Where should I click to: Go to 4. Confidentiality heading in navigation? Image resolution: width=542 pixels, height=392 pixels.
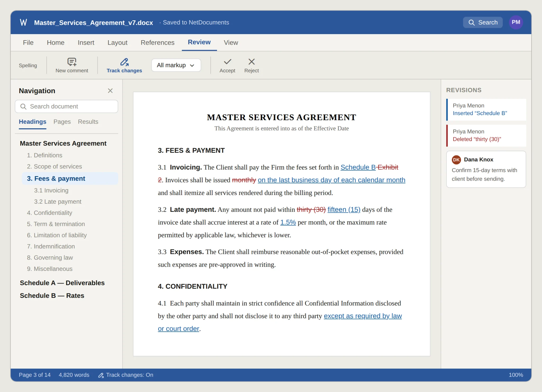(x=49, y=213)
